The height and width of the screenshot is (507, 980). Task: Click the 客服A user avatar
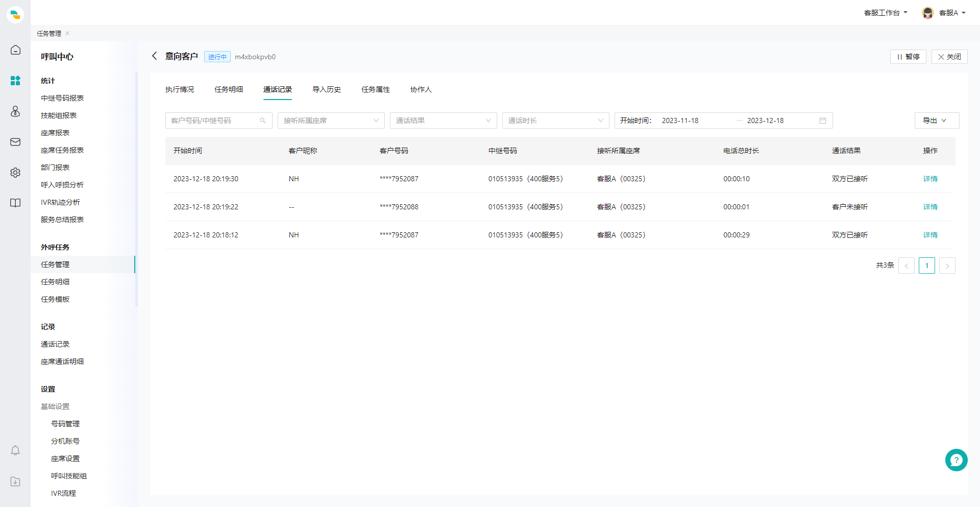[928, 13]
